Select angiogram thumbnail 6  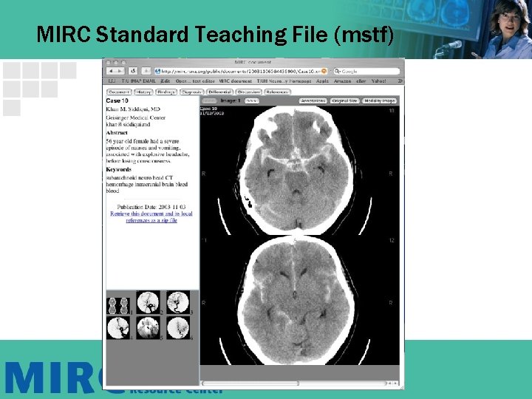click(x=178, y=328)
